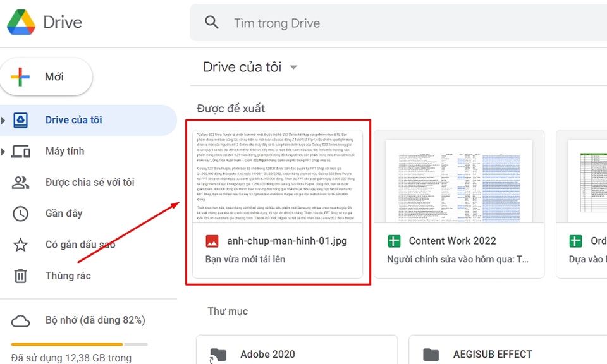
Task: Click the starred star icon
Action: pyautogui.click(x=20, y=245)
